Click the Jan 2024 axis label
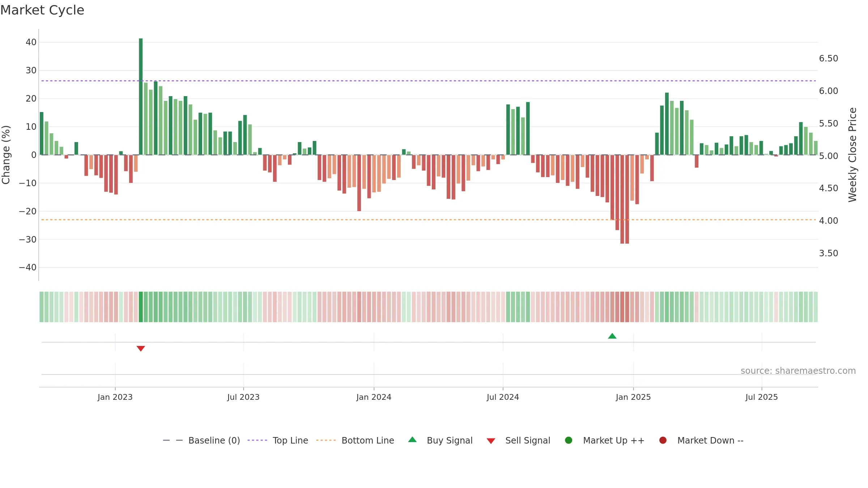 (x=374, y=397)
